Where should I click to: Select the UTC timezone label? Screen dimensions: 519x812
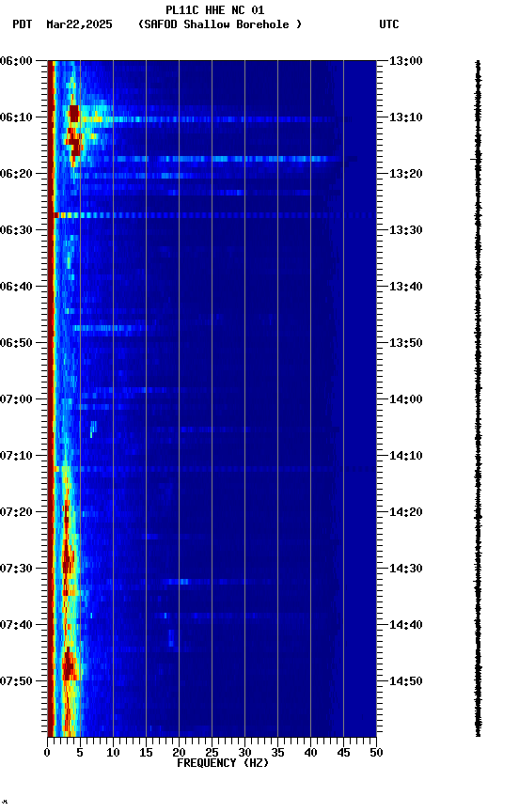(x=389, y=24)
